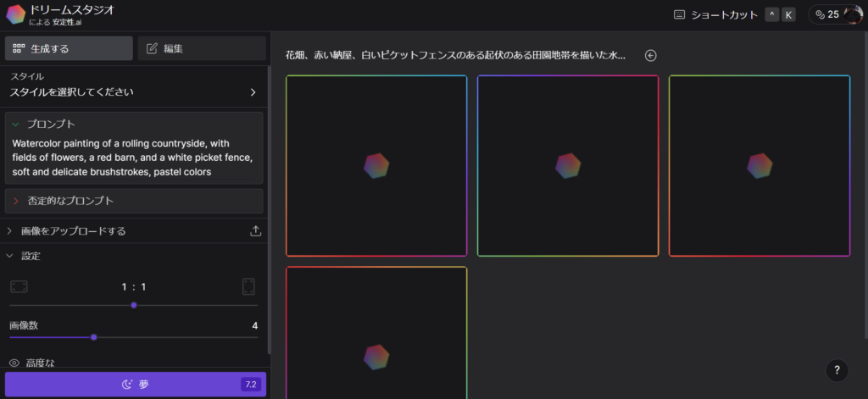
Task: Click the upload image arrow icon
Action: point(256,230)
